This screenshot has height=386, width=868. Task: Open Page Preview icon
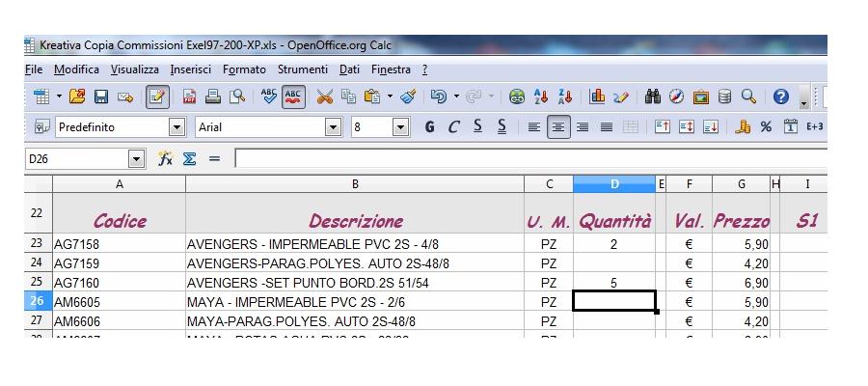click(237, 96)
